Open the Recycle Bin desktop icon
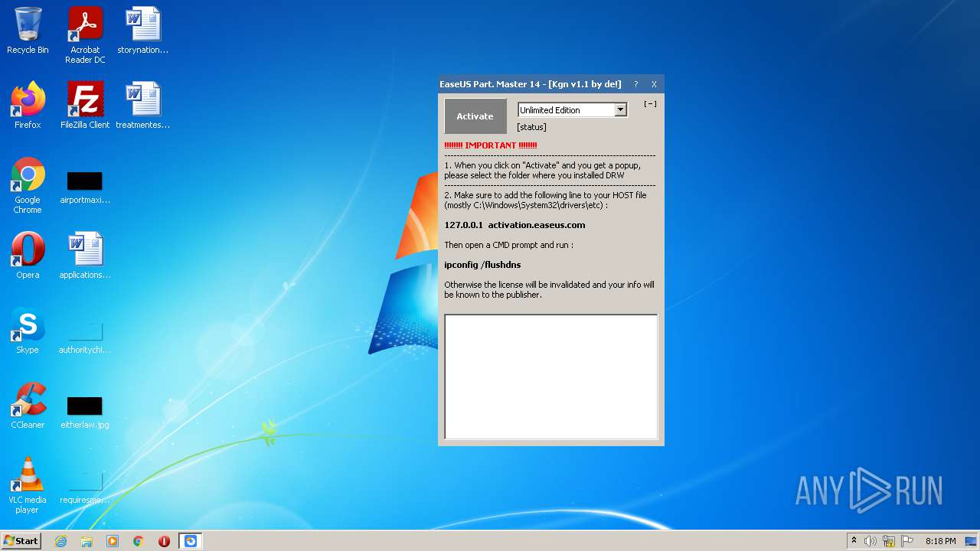Image resolution: width=980 pixels, height=551 pixels. tap(28, 31)
